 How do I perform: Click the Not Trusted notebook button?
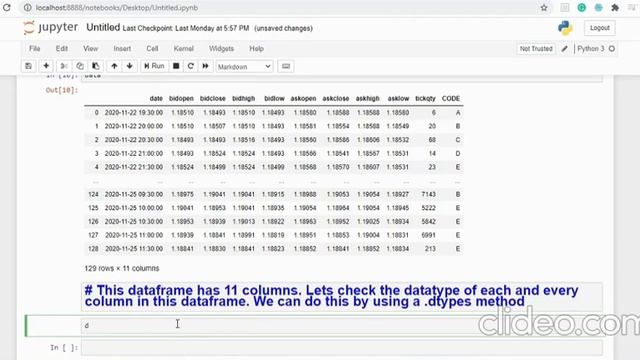click(x=536, y=49)
